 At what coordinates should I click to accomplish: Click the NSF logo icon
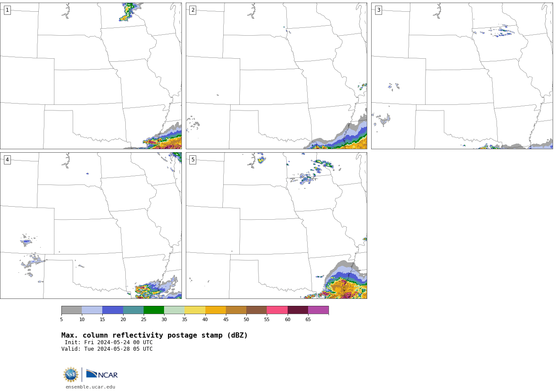tap(71, 375)
